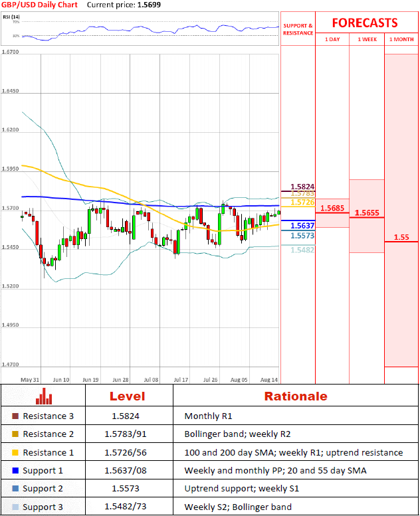Click the RSI (14) indicator label
Viewport: 420px width, 516px height.
[x=11, y=17]
